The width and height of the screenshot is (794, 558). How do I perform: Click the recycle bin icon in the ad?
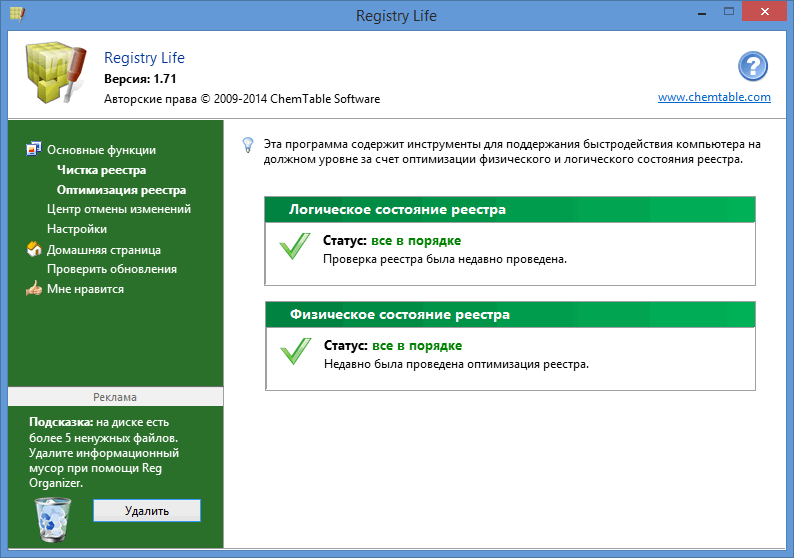[53, 520]
